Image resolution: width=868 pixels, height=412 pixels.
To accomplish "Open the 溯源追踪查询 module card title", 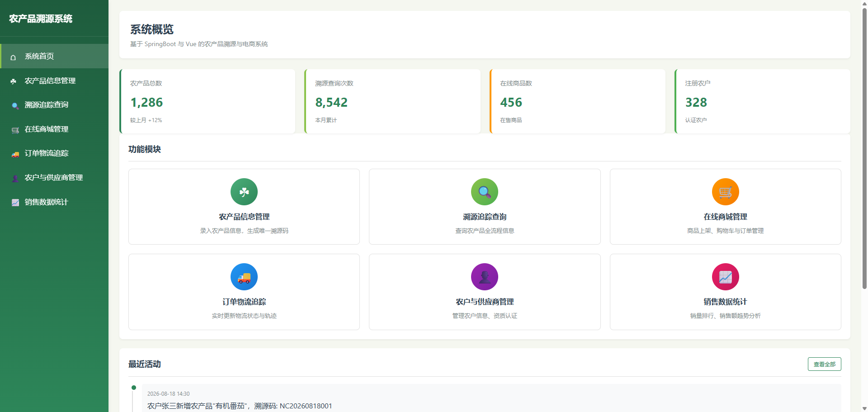I will 485,217.
